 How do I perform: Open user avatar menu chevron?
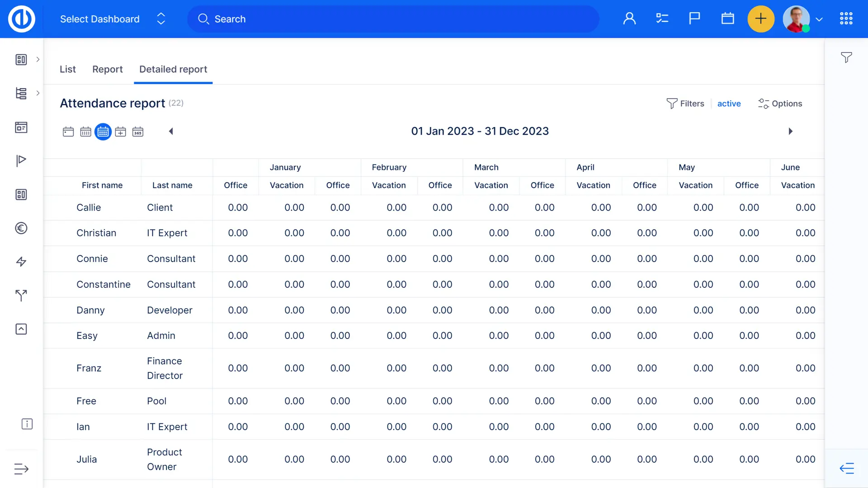pyautogui.click(x=819, y=19)
